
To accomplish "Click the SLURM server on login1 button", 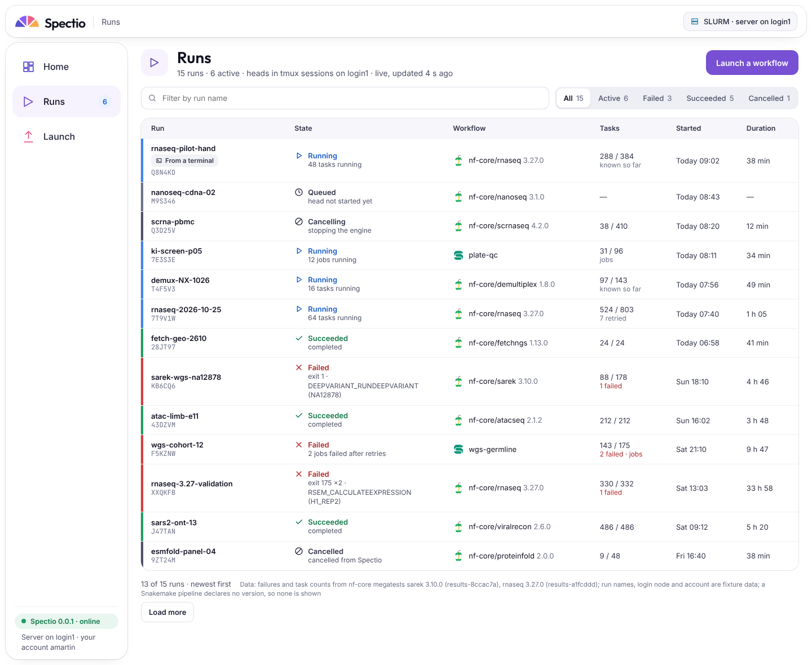I will point(741,21).
